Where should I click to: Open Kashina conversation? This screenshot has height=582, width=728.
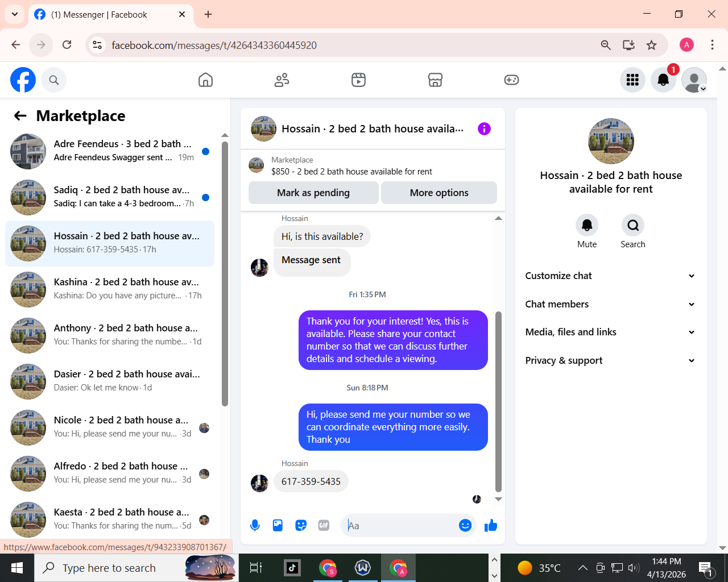(110, 289)
